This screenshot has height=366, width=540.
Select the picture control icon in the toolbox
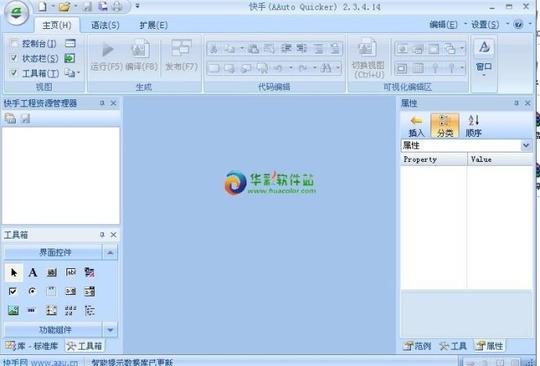(13, 310)
